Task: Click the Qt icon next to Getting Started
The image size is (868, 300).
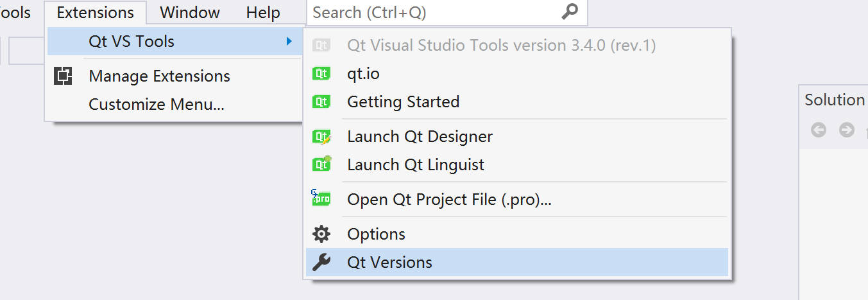Action: [321, 101]
